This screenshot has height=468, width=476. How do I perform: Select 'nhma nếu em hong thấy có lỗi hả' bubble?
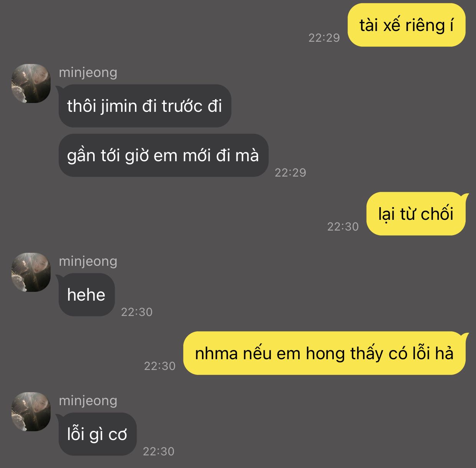(324, 353)
